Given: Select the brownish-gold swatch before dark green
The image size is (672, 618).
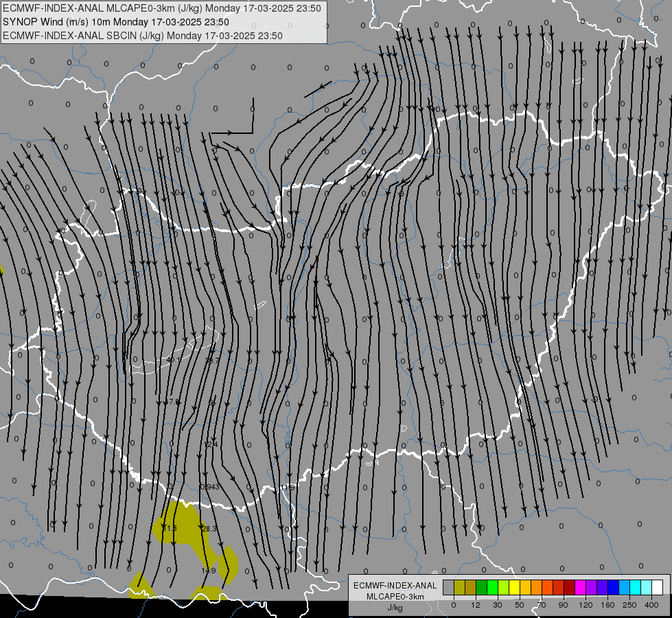Looking at the screenshot, I should pyautogui.click(x=471, y=587).
